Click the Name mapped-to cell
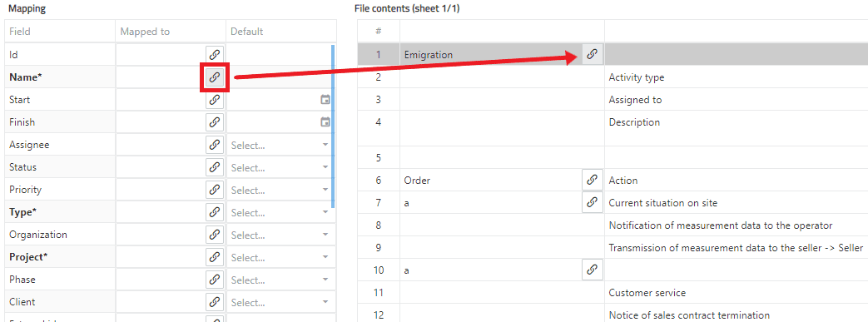 click(161, 77)
